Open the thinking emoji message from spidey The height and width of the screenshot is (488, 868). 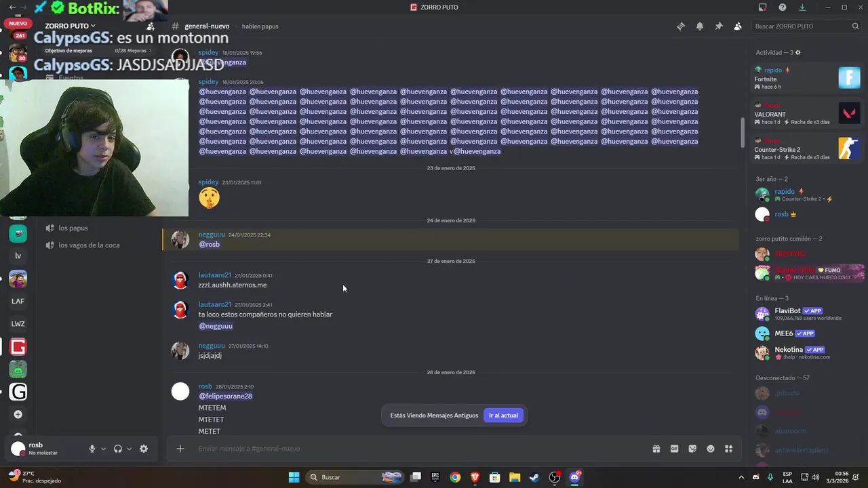click(209, 198)
